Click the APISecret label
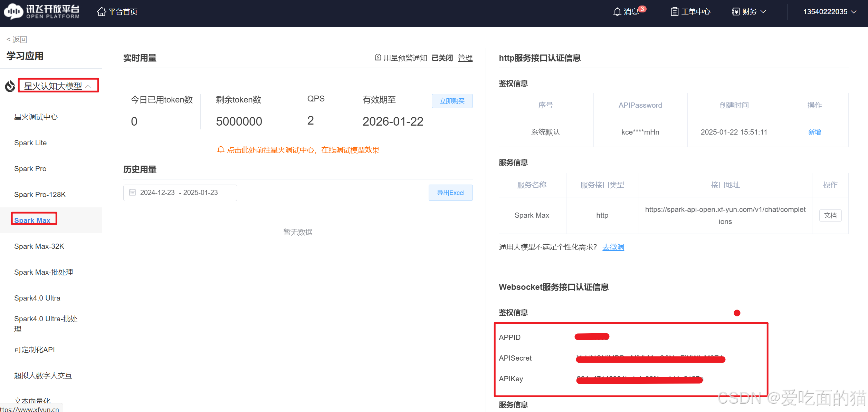This screenshot has width=868, height=412. click(515, 358)
